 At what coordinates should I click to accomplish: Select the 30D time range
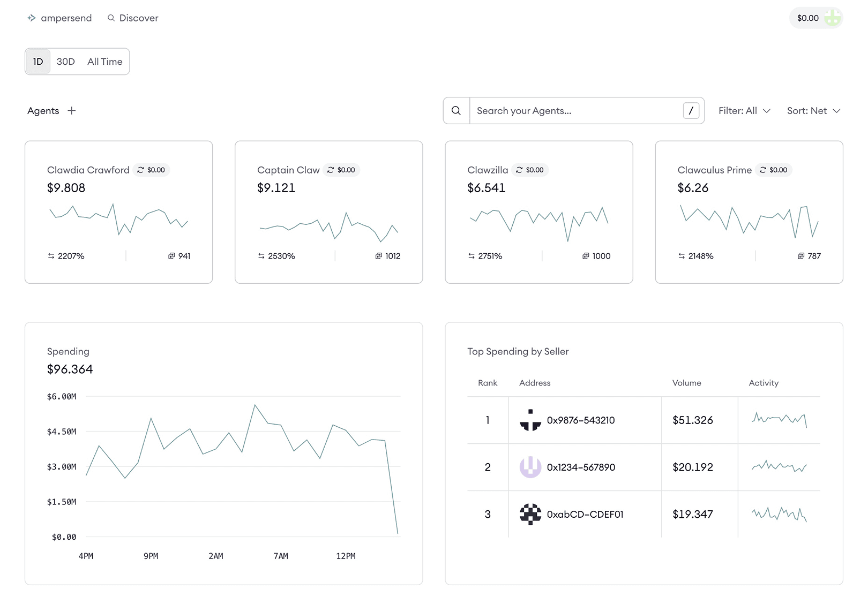[x=65, y=61]
